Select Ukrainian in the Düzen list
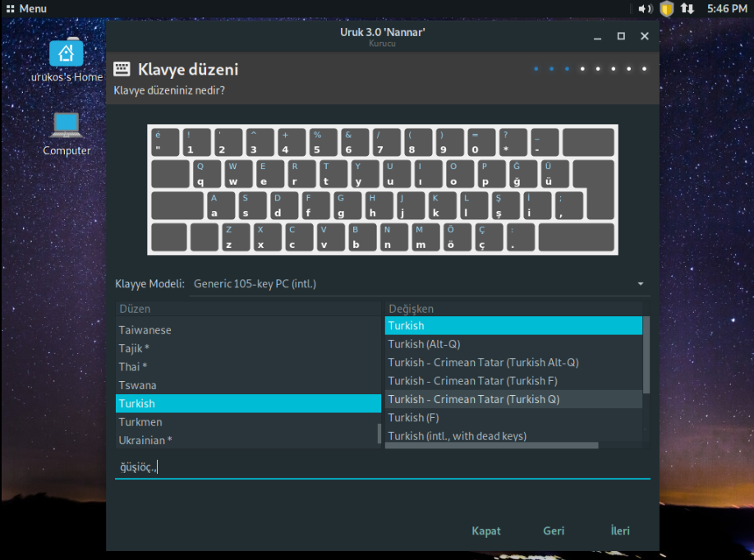This screenshot has width=754, height=560. tap(248, 440)
